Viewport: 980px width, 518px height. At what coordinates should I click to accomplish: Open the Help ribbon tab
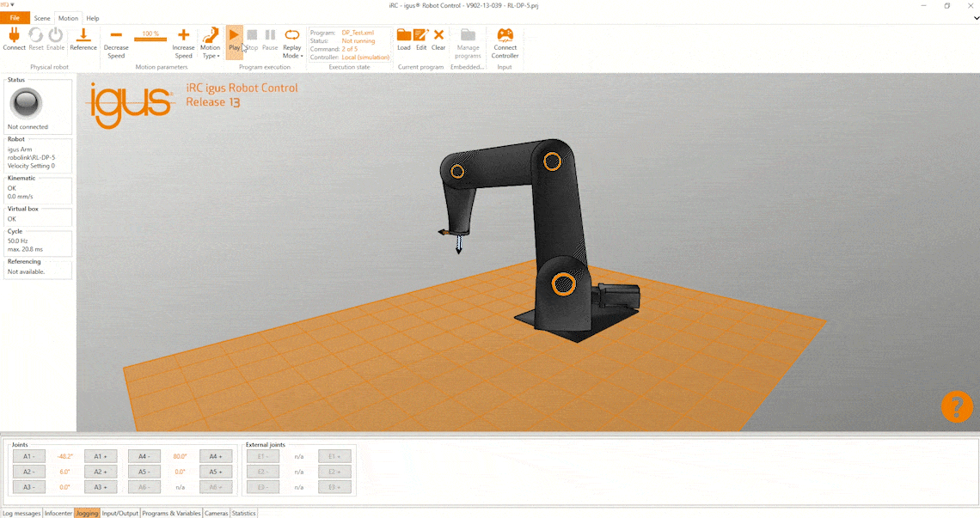click(93, 18)
